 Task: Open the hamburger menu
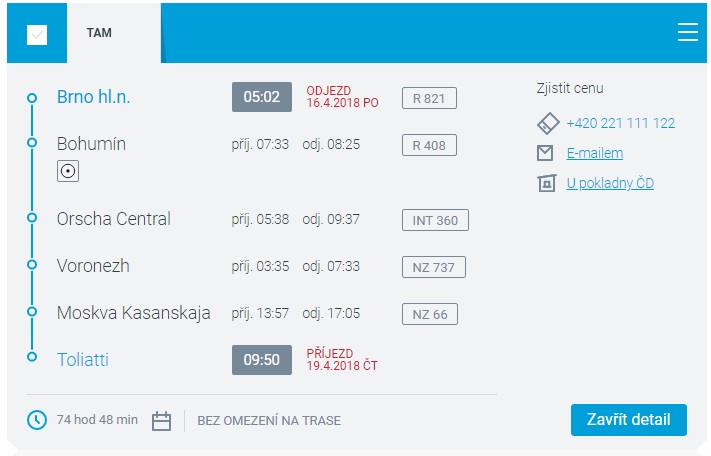687,32
